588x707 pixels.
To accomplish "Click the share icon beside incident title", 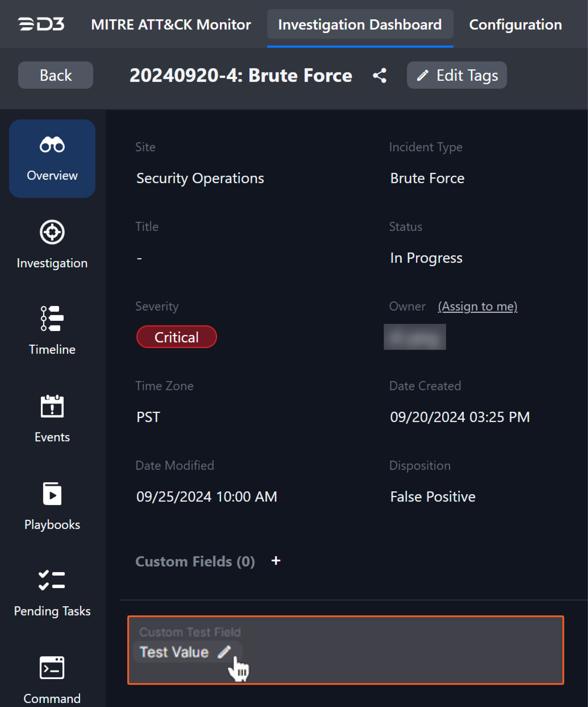I will click(380, 75).
